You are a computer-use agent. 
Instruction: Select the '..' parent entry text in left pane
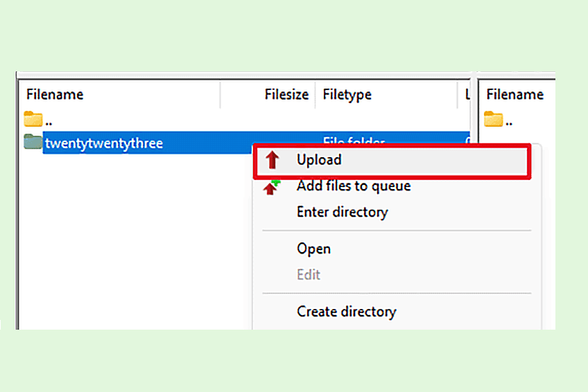point(49,121)
